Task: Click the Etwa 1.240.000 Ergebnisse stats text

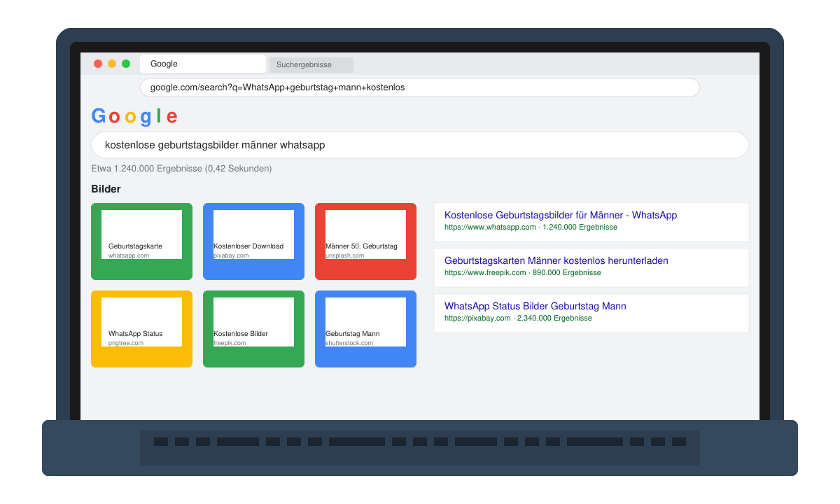Action: pyautogui.click(x=181, y=169)
